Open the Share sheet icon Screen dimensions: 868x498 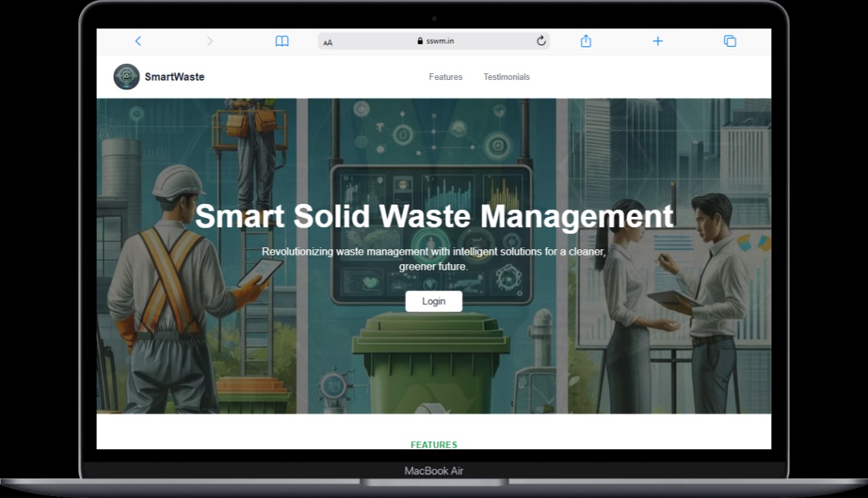(x=585, y=41)
